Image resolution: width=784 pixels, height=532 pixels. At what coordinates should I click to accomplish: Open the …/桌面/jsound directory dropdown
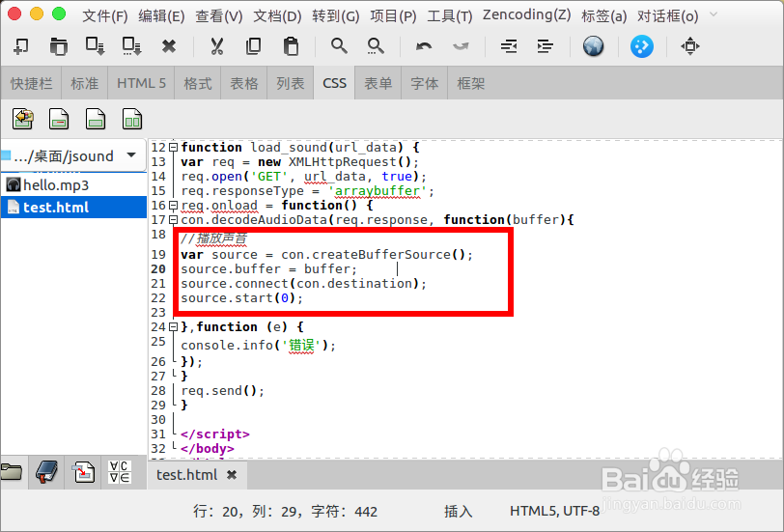coord(73,156)
